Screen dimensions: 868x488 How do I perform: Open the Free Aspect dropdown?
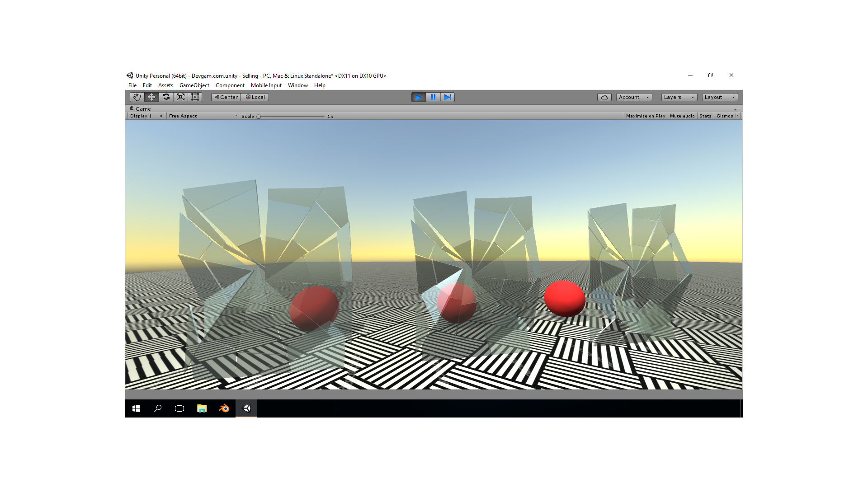[x=203, y=116]
